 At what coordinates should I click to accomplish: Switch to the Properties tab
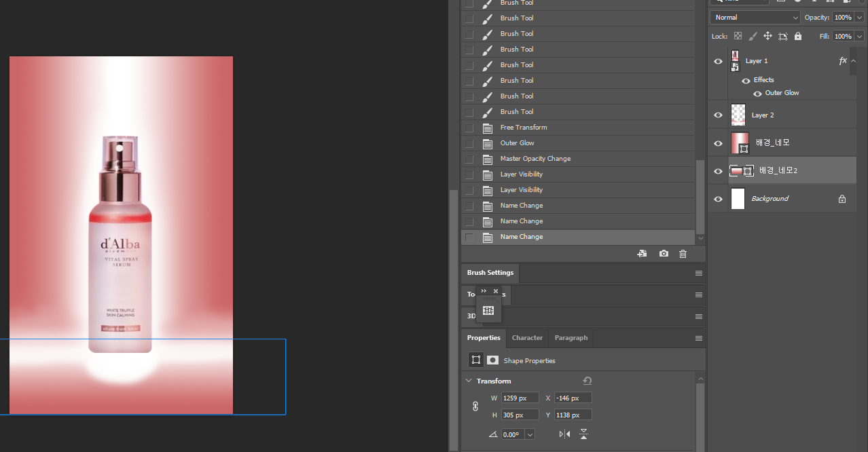484,337
